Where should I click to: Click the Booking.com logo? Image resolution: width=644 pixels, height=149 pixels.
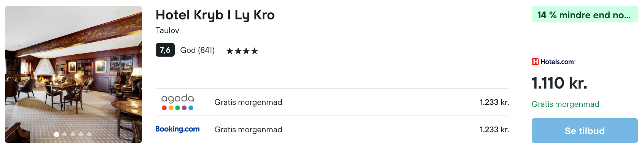tap(177, 129)
